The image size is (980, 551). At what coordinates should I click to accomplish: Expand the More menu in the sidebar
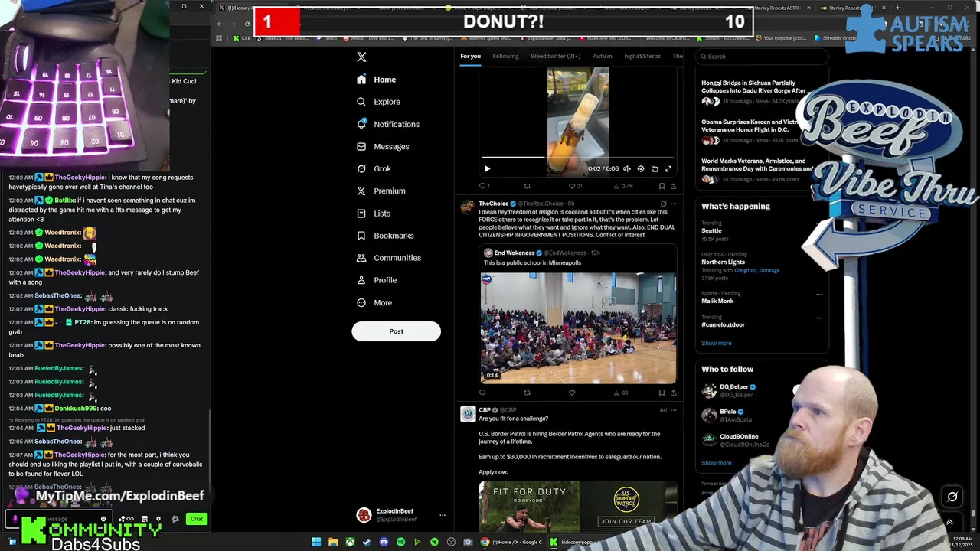pyautogui.click(x=374, y=302)
